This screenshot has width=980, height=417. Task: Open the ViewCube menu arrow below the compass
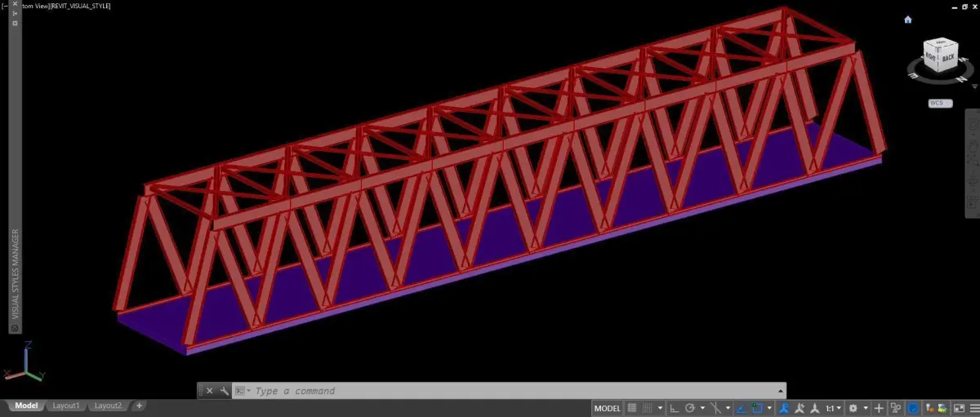[974, 87]
